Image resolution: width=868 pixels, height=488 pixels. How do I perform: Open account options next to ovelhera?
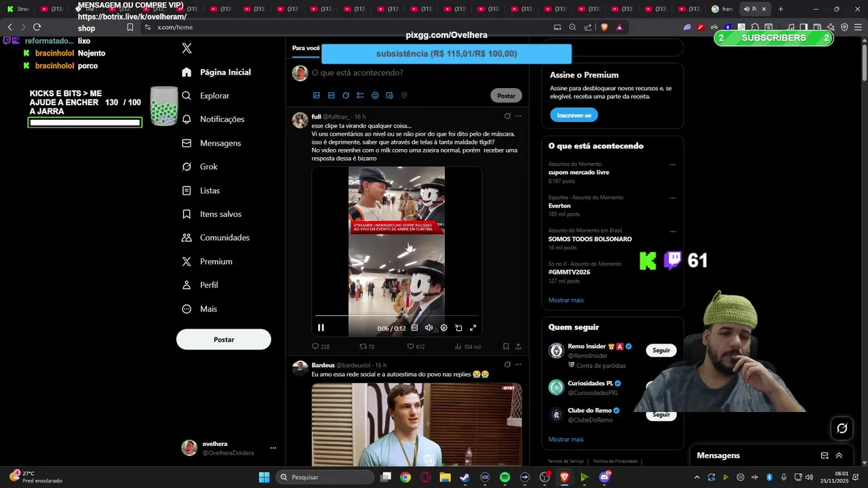[x=273, y=448]
